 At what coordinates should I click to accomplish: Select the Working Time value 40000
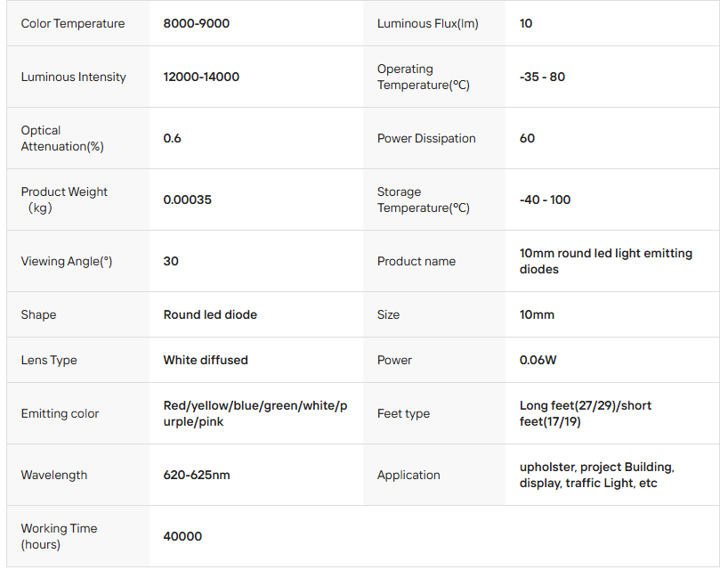click(x=182, y=536)
